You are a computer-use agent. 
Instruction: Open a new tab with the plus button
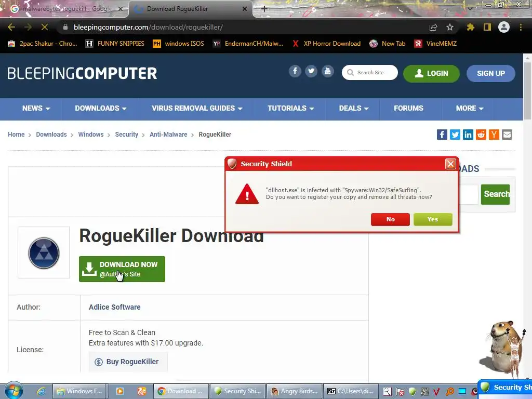264,9
